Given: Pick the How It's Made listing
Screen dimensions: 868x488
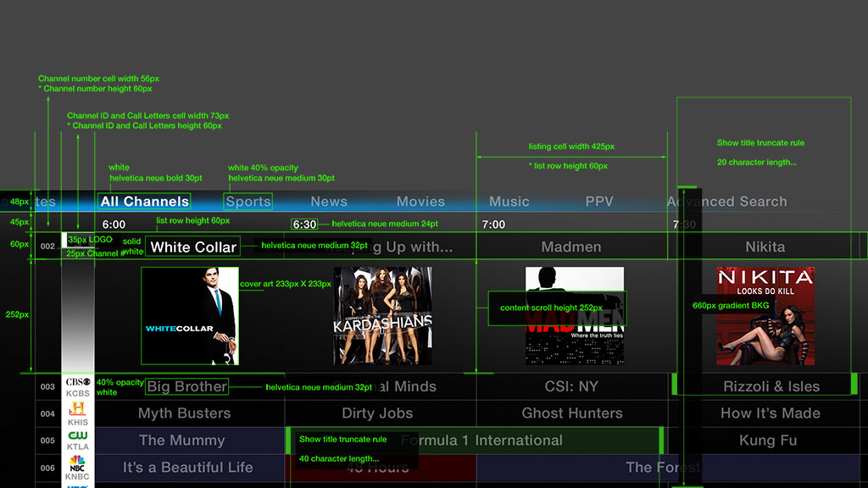Looking at the screenshot, I should pyautogui.click(x=770, y=413).
